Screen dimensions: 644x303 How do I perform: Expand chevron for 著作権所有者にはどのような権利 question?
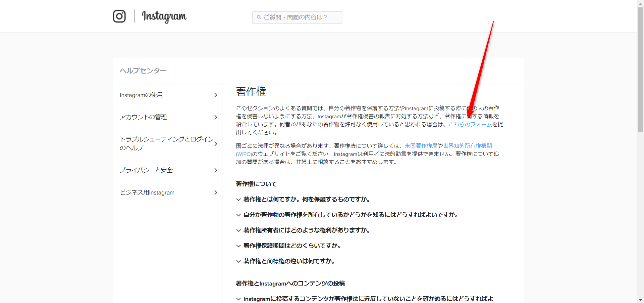click(238, 230)
